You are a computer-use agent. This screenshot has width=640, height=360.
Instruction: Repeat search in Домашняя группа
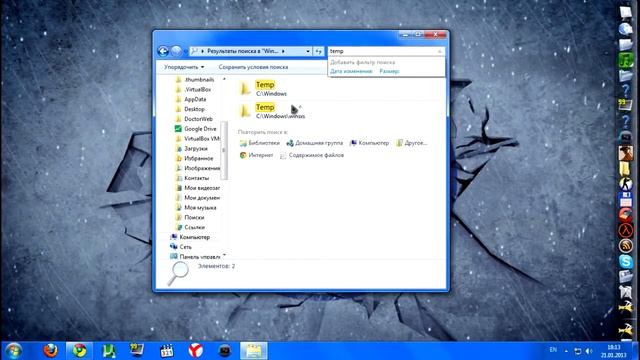click(314, 143)
